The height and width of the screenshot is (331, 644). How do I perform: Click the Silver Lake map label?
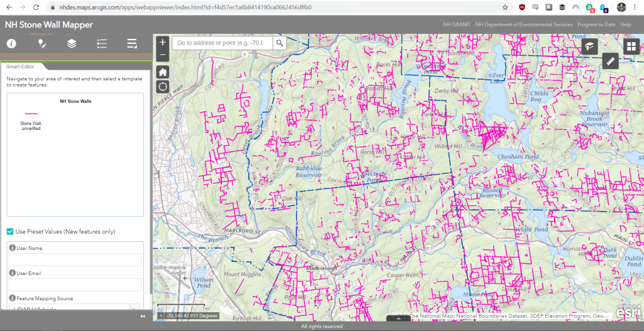point(496,79)
